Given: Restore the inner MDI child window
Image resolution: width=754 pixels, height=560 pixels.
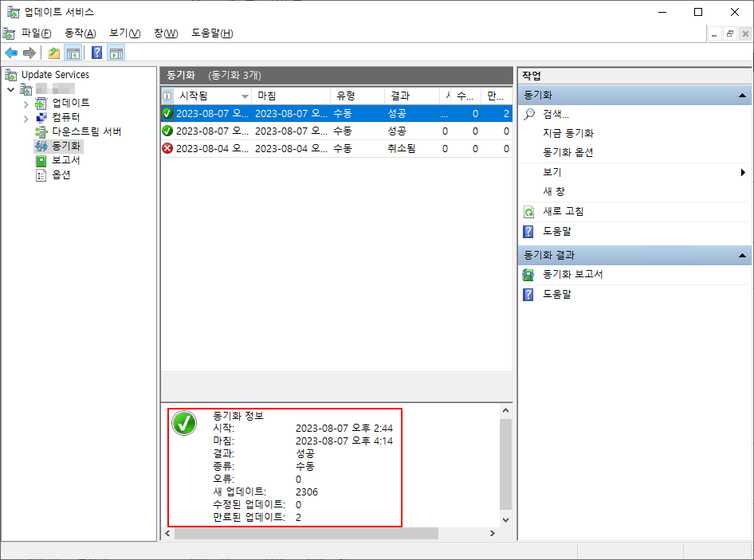Looking at the screenshot, I should tap(730, 33).
